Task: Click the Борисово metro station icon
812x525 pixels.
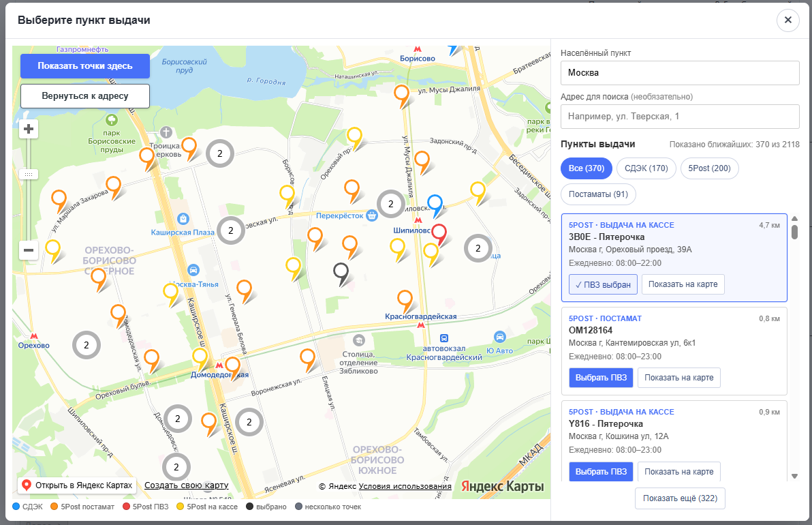Action: click(x=418, y=49)
